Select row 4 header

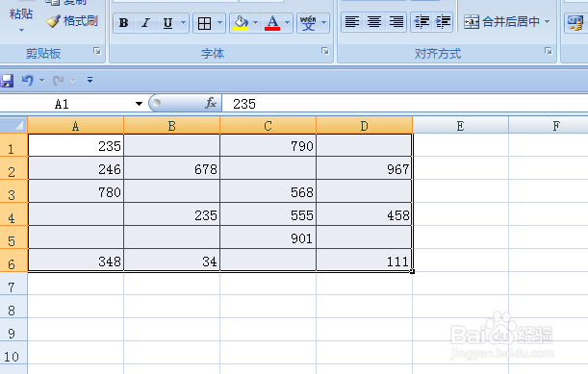pyautogui.click(x=13, y=214)
